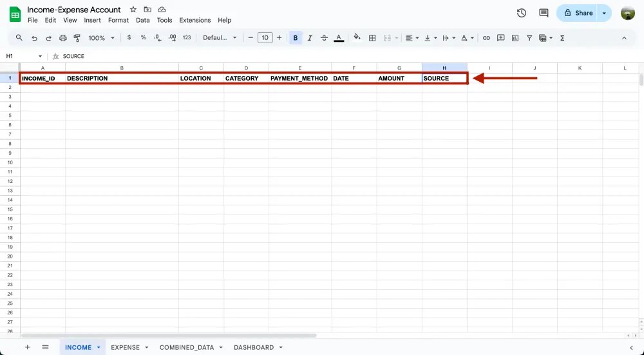The width and height of the screenshot is (644, 355).
Task: Open the fill color picker
Action: [x=357, y=38]
